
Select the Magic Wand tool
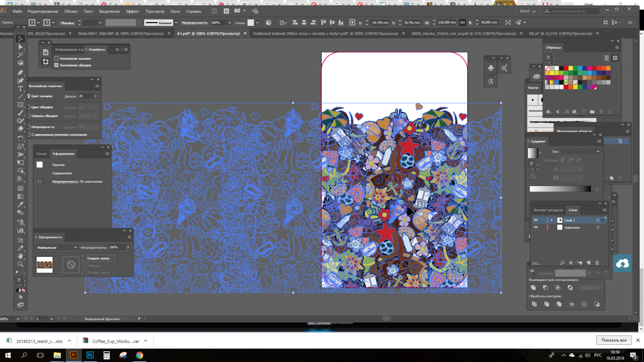(20, 55)
